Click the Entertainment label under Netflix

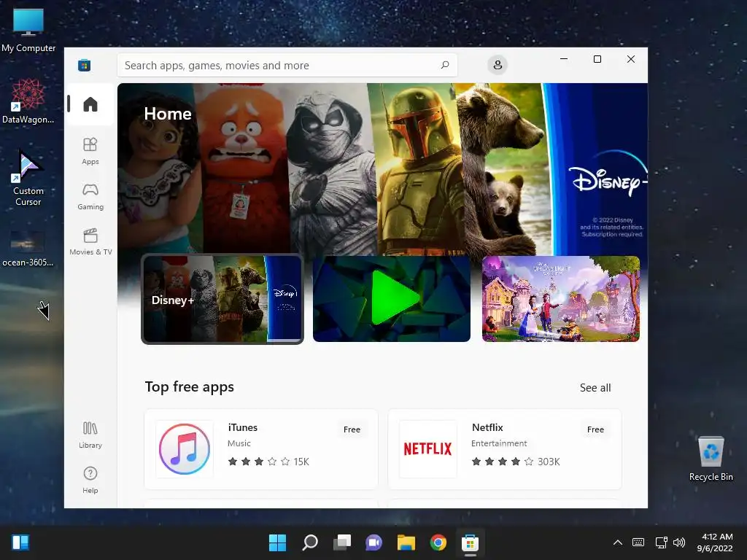click(499, 443)
